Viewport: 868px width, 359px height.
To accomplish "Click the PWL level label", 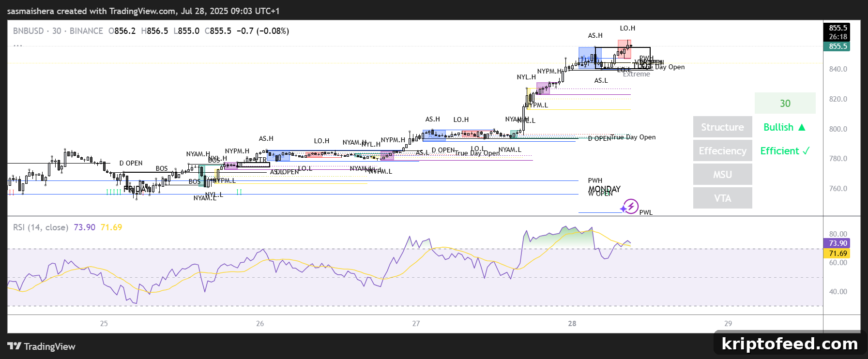I will [x=646, y=212].
